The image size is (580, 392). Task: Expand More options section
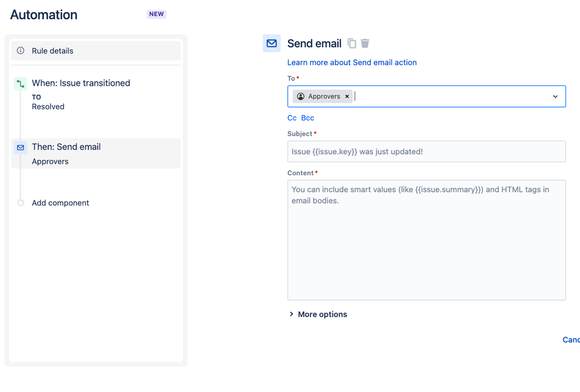tap(318, 314)
